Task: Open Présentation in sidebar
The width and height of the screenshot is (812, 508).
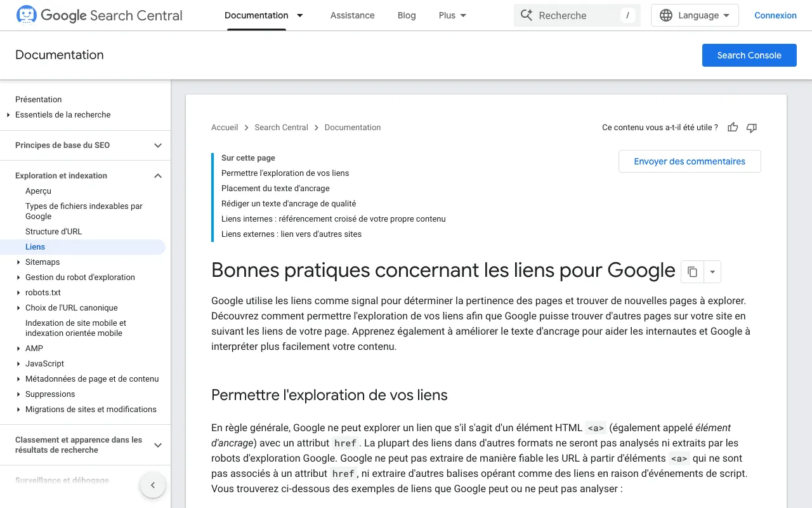Action: click(x=39, y=100)
